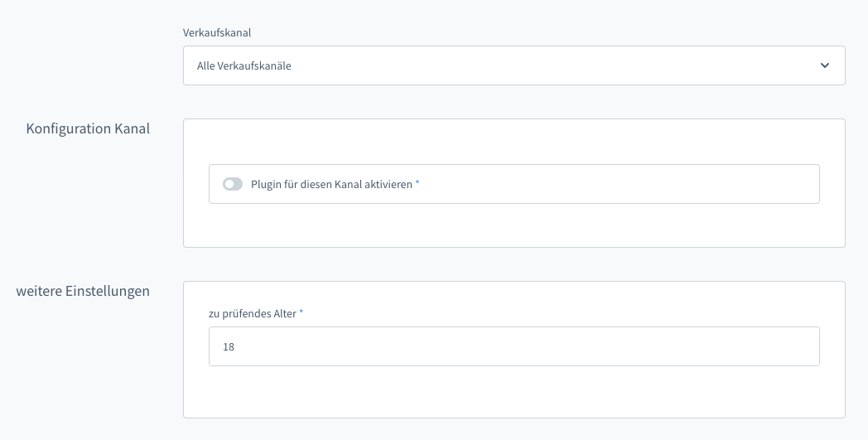Select the 'Alle Verkaufskanäle' text in the dropdown

click(244, 66)
